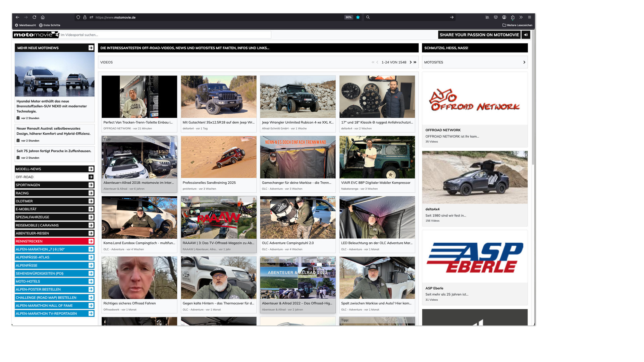Click SHARE YOUR PASSION ON MOTOMOVIE button

click(x=479, y=35)
